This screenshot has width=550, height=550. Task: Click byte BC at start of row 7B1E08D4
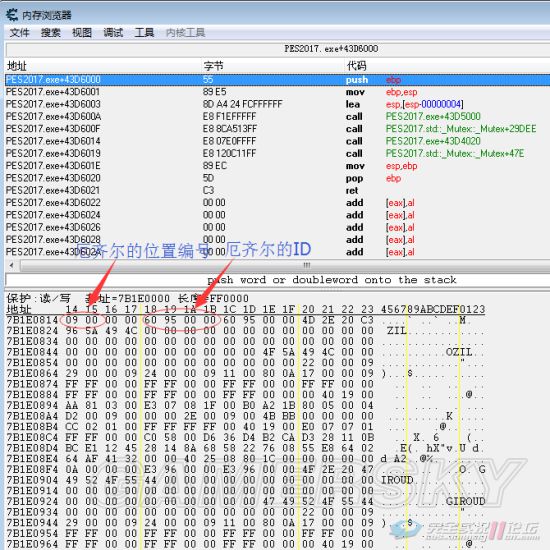tap(72, 448)
